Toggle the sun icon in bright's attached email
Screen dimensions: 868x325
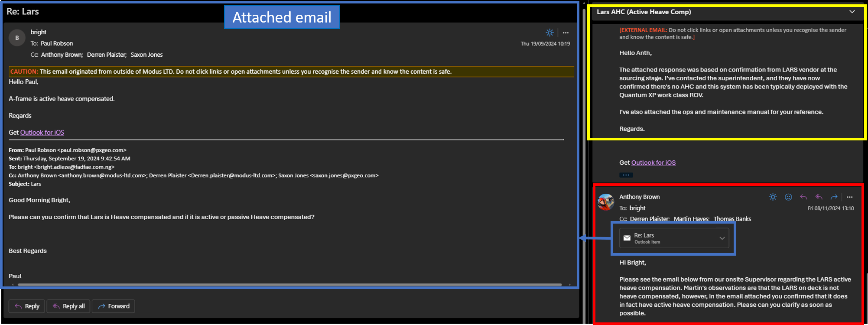coord(549,32)
